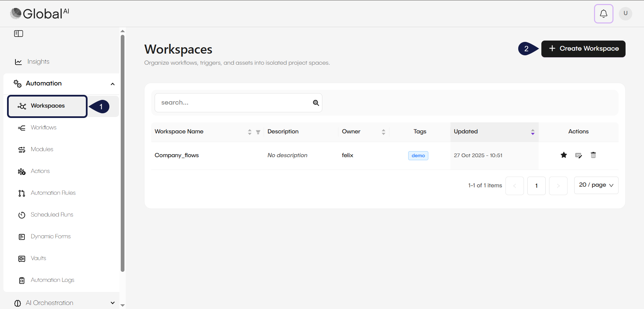Click the search input field

235,103
